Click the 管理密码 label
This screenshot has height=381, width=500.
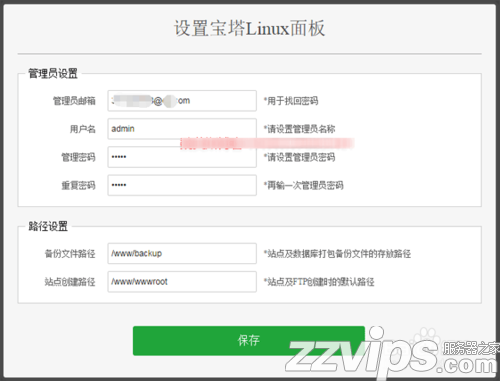78,157
